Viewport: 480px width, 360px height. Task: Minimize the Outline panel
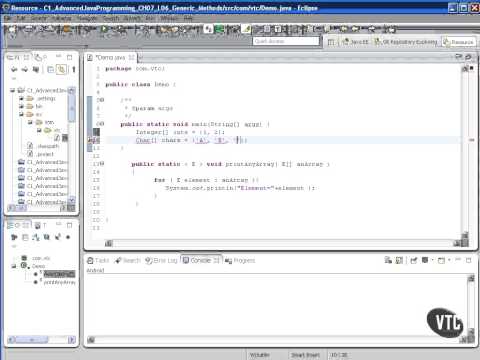[x=58, y=225]
